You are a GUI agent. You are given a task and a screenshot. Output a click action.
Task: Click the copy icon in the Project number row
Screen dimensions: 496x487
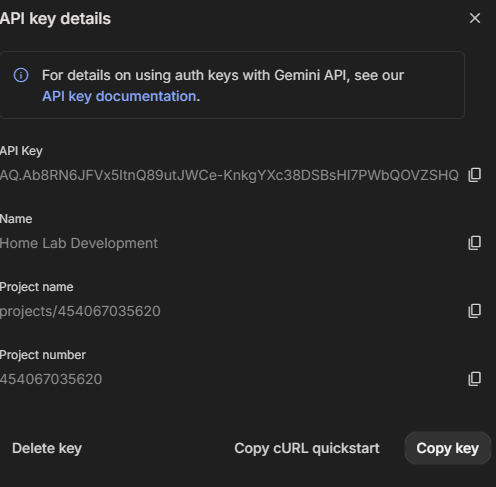click(x=475, y=379)
